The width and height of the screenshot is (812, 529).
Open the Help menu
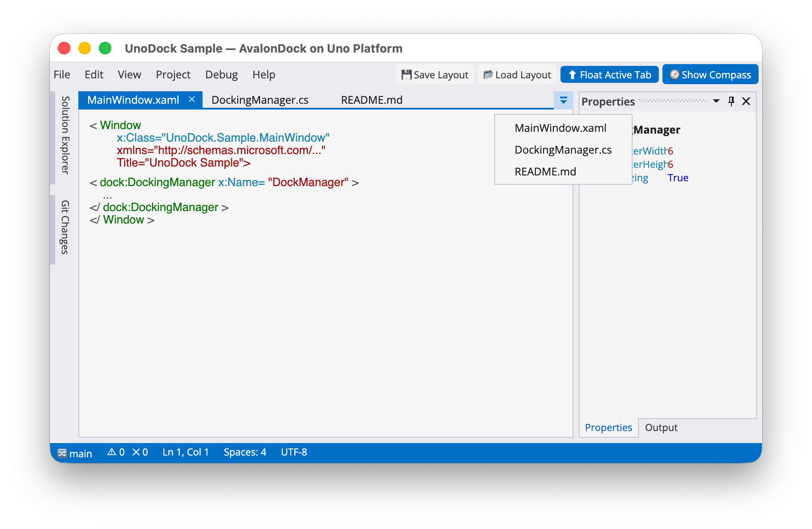click(264, 74)
